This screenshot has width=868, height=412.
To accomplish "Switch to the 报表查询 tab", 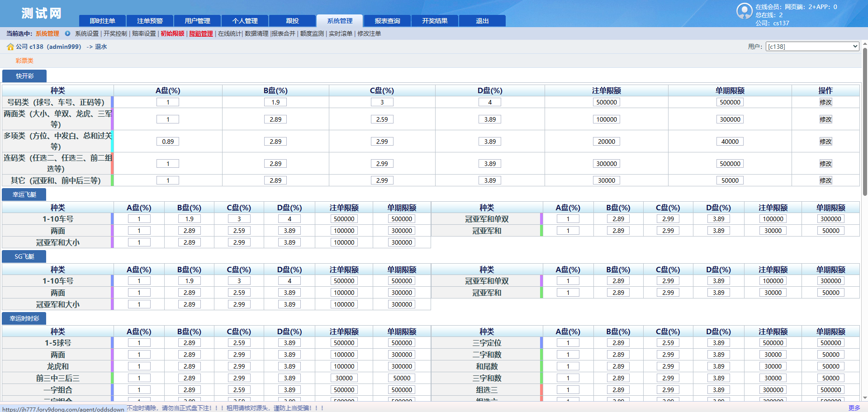I will (x=387, y=21).
